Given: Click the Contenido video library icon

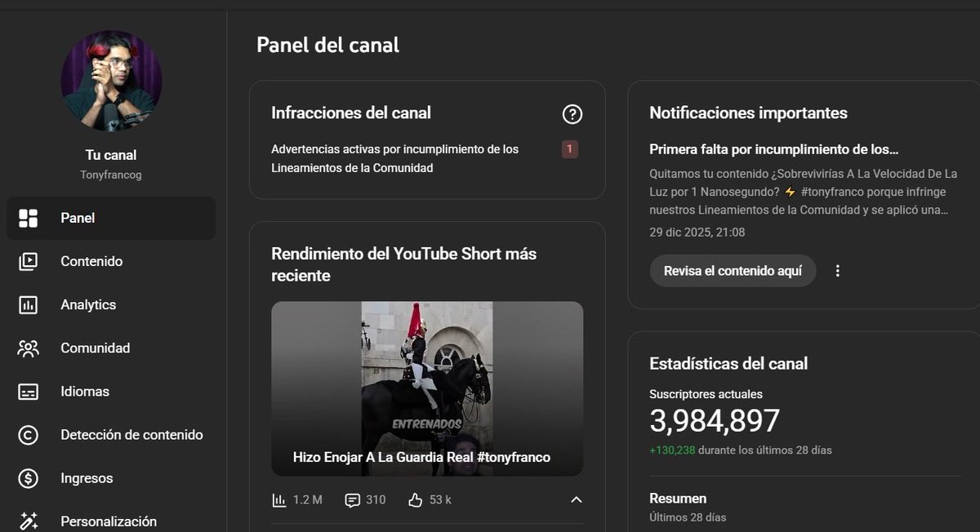Looking at the screenshot, I should (x=29, y=261).
